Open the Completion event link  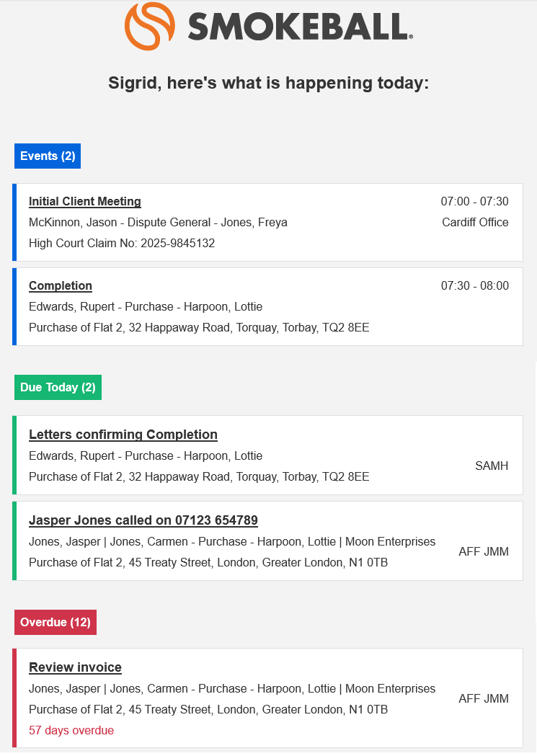click(61, 286)
